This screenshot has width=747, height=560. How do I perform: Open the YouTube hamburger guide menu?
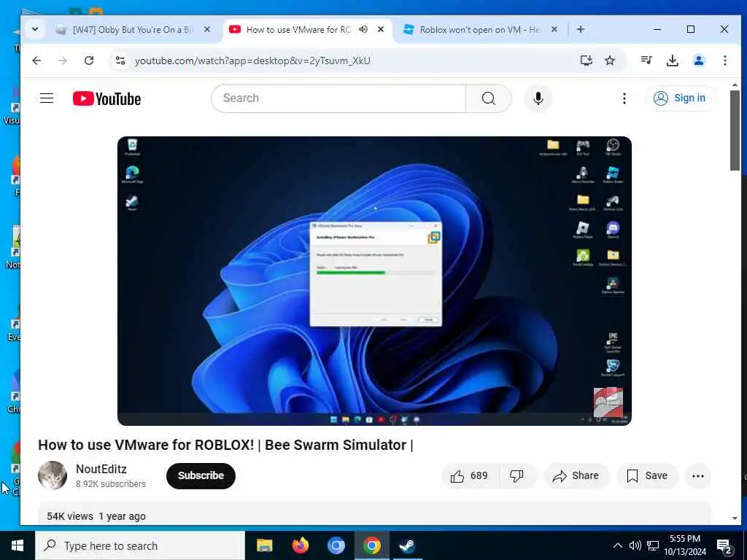(x=47, y=98)
